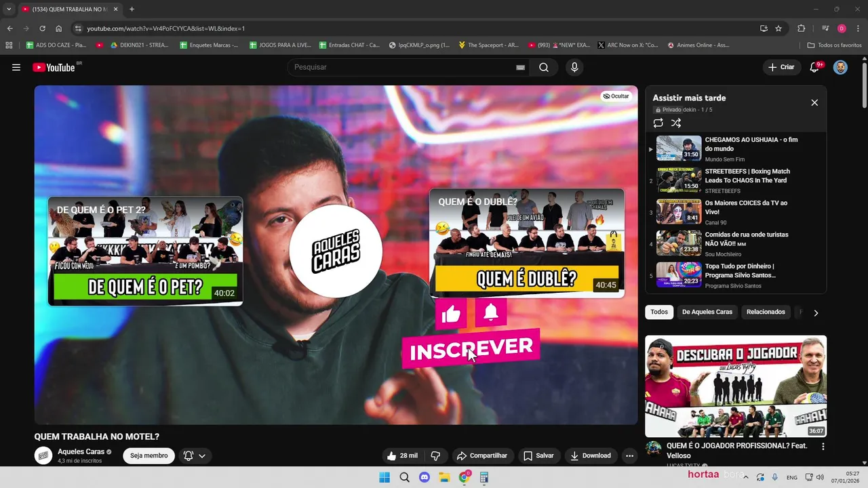This screenshot has height=488, width=868.
Task: Play CHEGAMOS AO USHUAIA playlist video
Action: [x=736, y=148]
